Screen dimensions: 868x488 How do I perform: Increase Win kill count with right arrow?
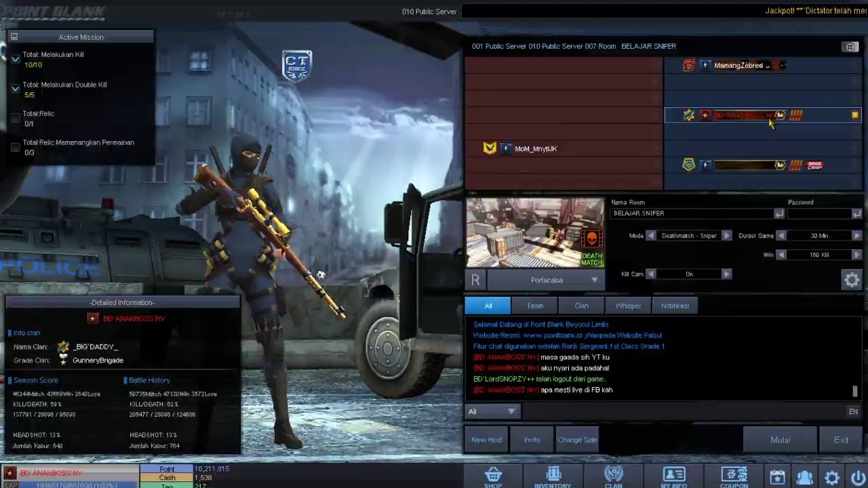[856, 255]
